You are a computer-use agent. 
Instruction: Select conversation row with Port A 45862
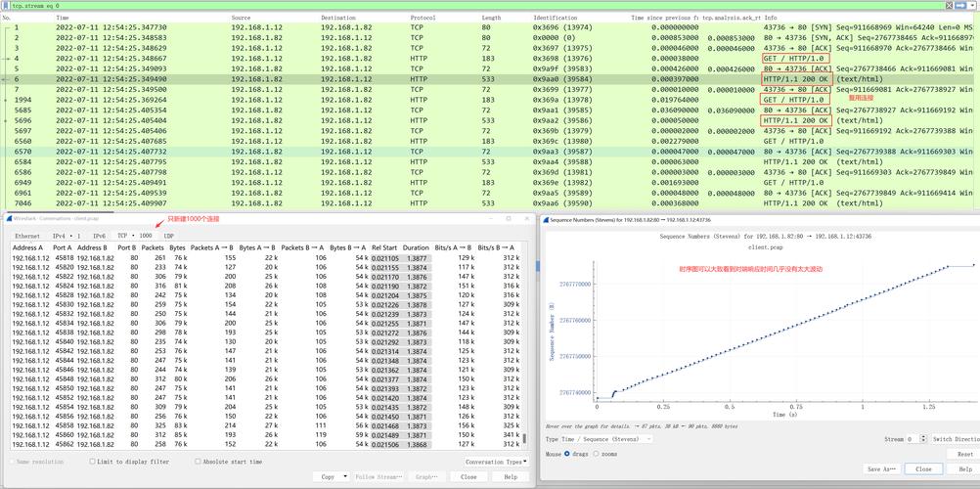click(267, 445)
